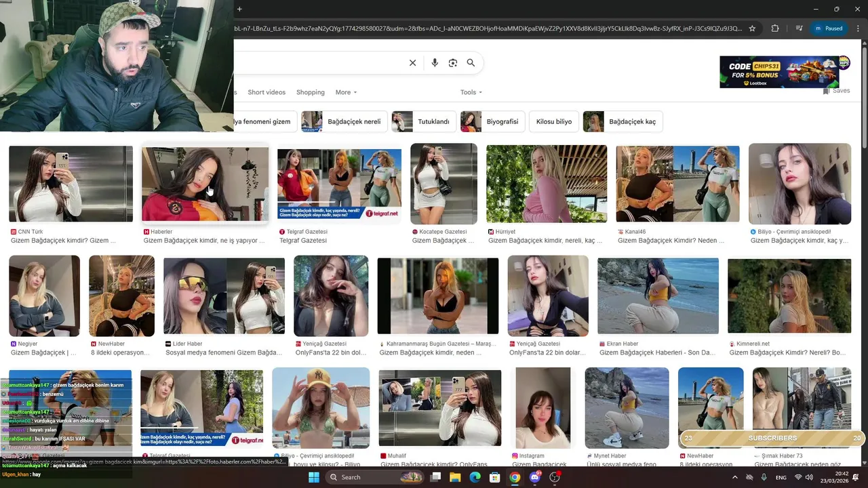
Task: Select the Tutuklandı suggestion chip
Action: tap(423, 122)
